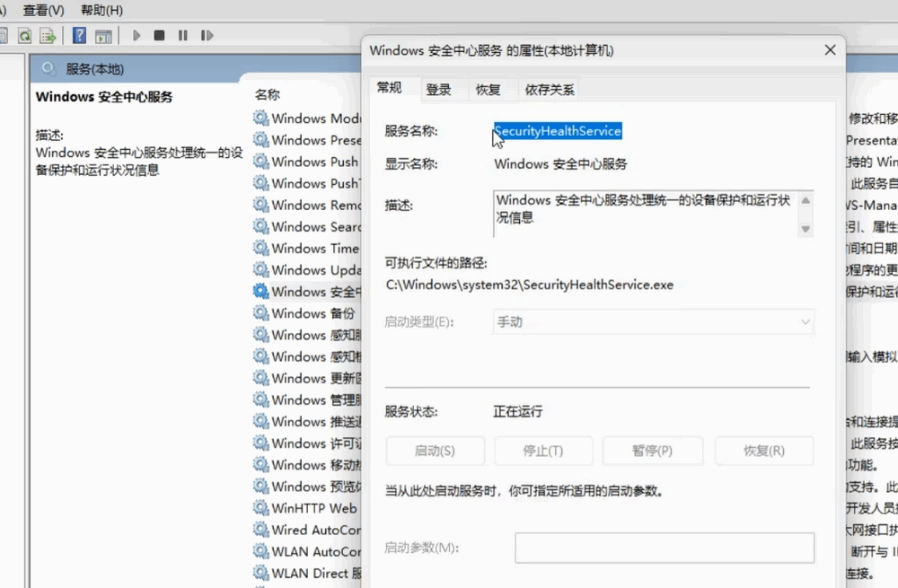
Task: Toggle the action pane toolbar icon
Action: 103,36
